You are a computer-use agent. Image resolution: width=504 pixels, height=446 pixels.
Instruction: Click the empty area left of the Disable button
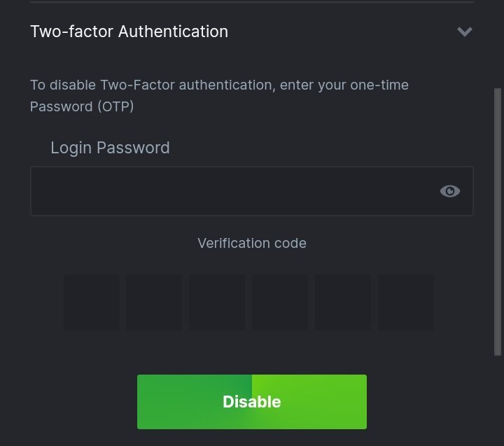pyautogui.click(x=70, y=402)
